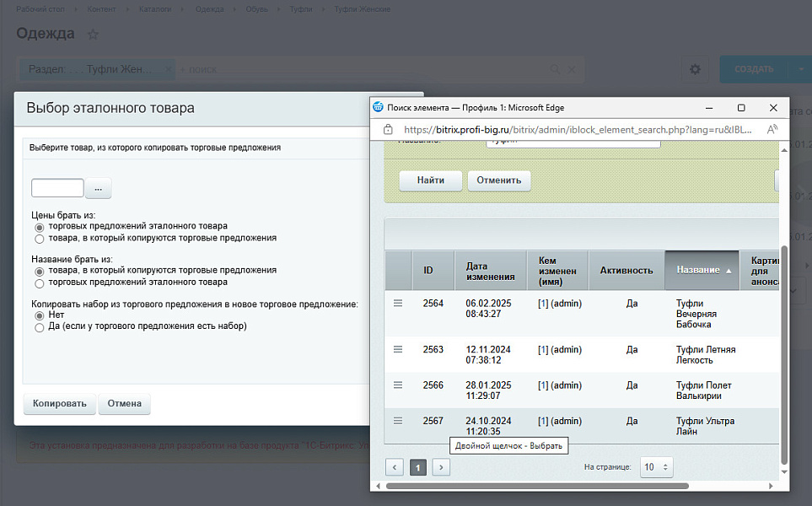Sort by Дата изменения column header
812x506 pixels.
click(x=490, y=271)
